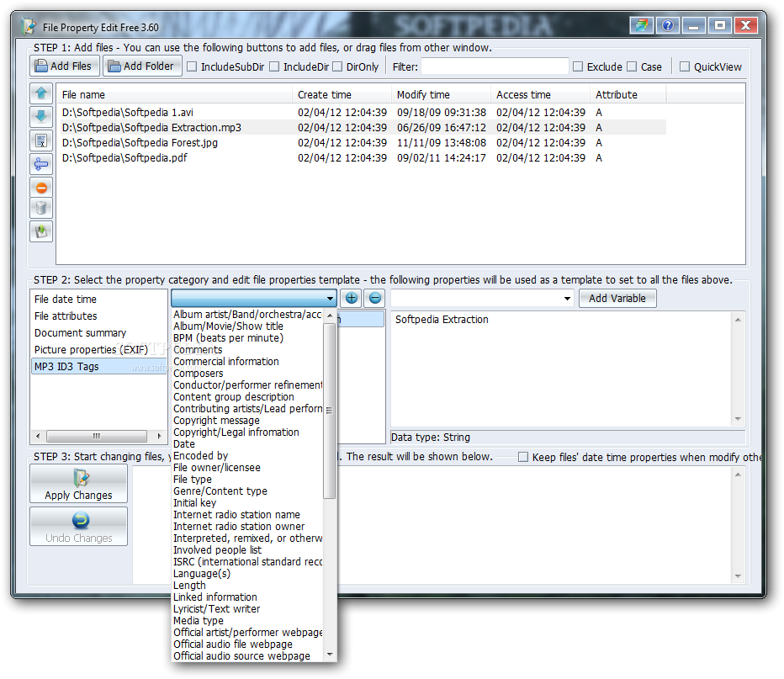Select Internet radio station name option

click(247, 514)
